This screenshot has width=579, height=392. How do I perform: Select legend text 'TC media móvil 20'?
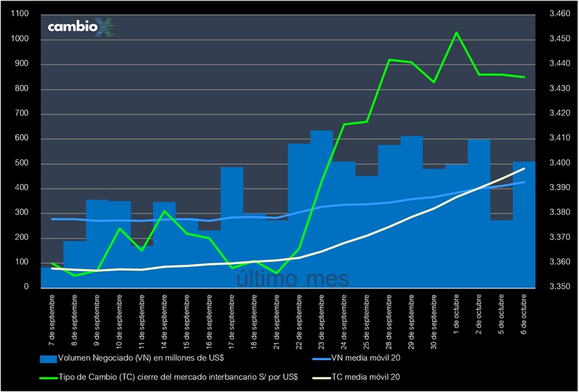(366, 377)
